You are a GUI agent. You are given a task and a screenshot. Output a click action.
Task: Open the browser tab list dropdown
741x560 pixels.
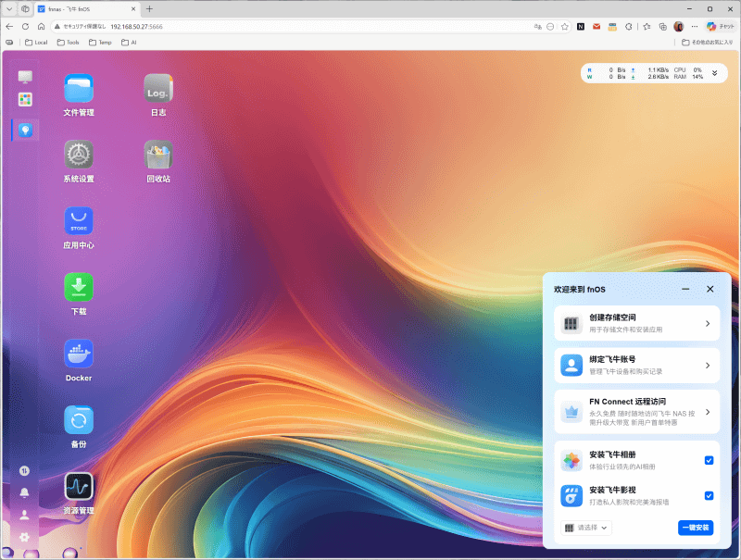pyautogui.click(x=9, y=9)
